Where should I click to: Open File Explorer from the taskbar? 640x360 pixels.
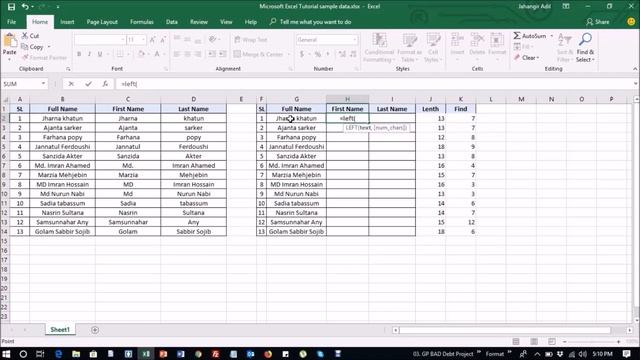point(76,354)
